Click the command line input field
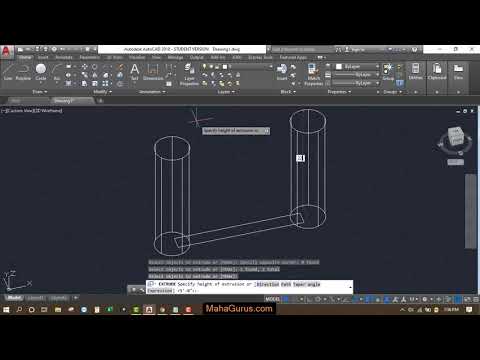This screenshot has width=480, height=360. tap(249, 287)
